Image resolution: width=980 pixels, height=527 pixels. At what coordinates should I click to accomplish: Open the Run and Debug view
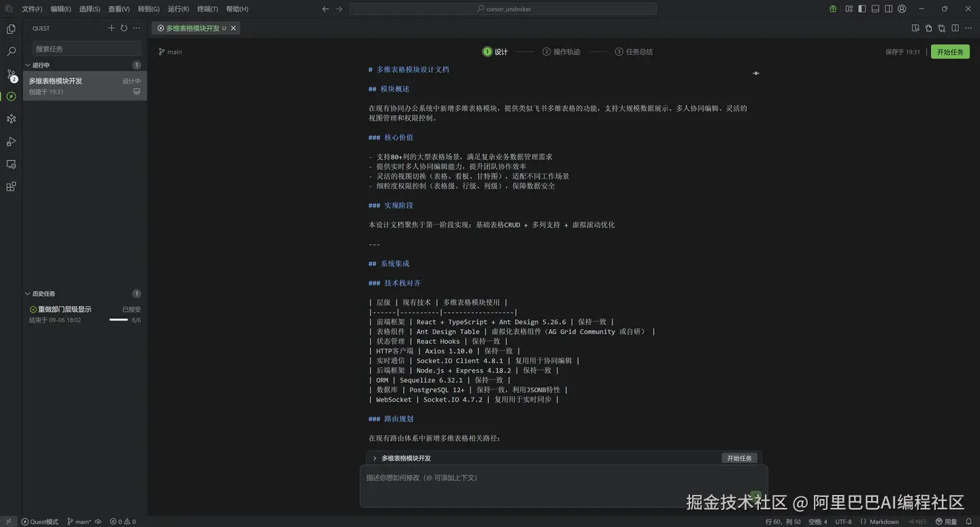click(x=11, y=142)
